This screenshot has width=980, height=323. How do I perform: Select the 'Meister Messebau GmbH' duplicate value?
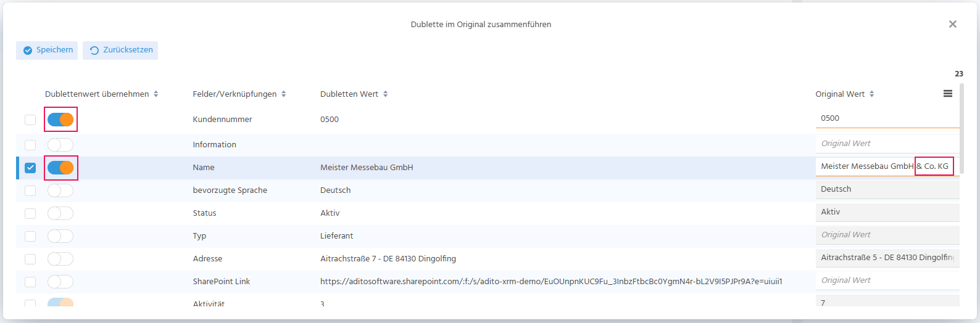[367, 168]
